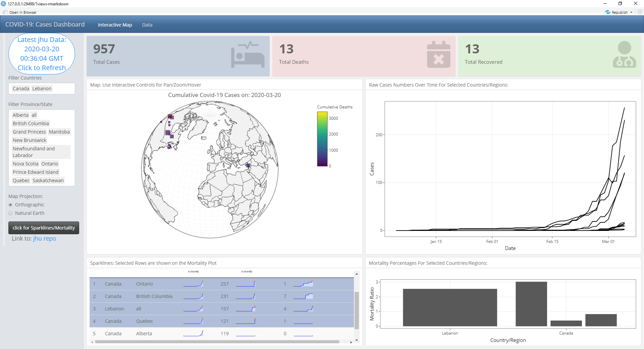Screen dimensions: 644x349
Task: Click the Ontario cases sparkline chart
Action: [x=193, y=284]
